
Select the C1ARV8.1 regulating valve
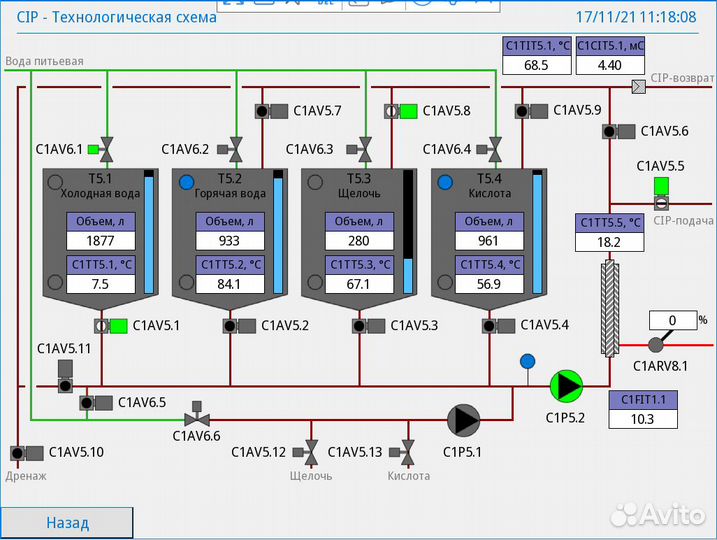(x=656, y=345)
